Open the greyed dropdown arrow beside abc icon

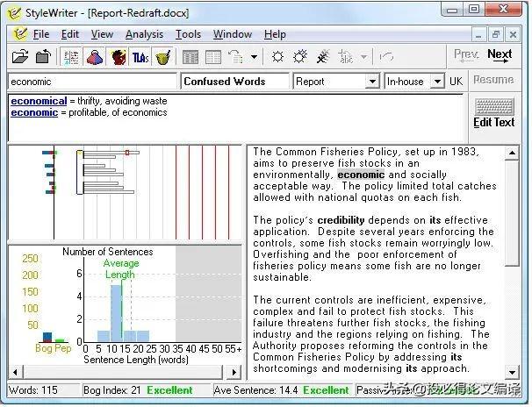(x=363, y=57)
